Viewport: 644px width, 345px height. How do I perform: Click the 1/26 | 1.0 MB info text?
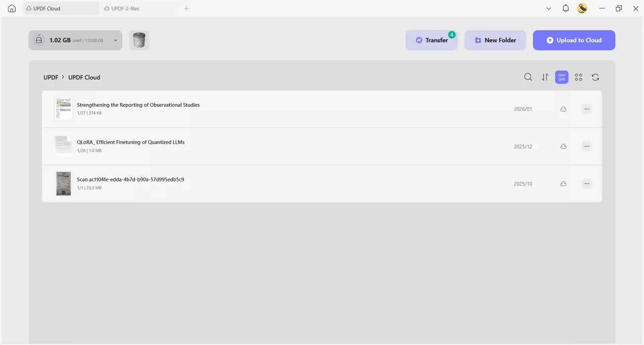(89, 151)
